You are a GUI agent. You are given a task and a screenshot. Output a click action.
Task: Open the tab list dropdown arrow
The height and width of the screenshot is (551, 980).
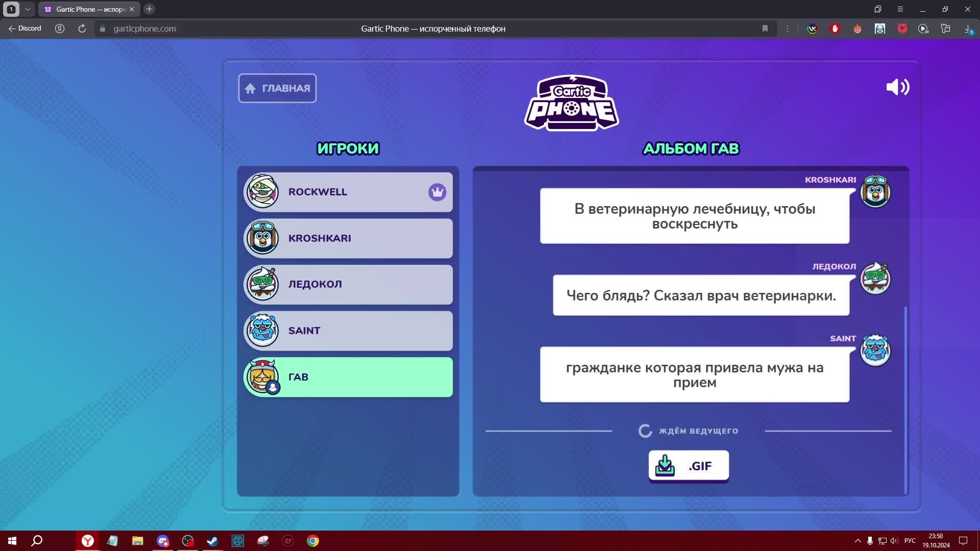(x=28, y=9)
